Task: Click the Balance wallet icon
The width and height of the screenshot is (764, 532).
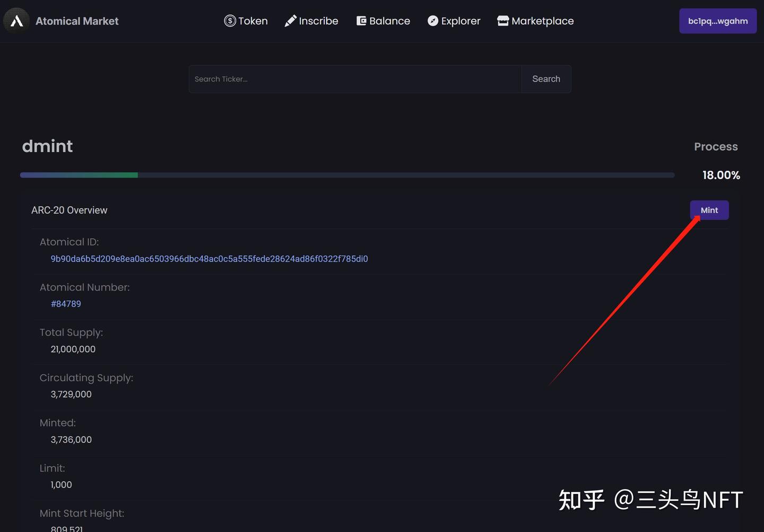Action: [x=361, y=21]
